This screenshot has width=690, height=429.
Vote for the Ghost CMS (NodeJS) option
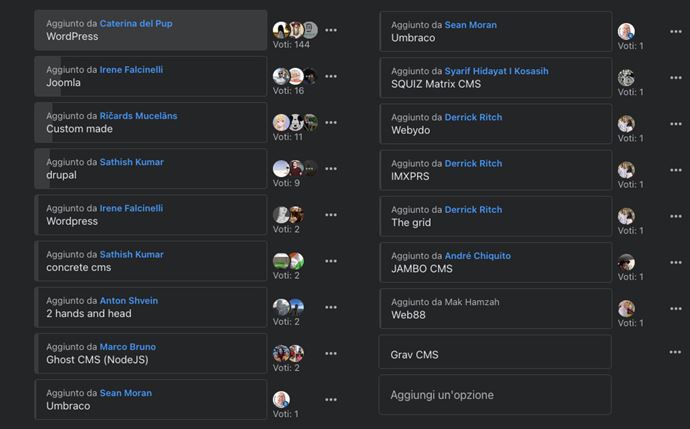[x=150, y=353]
